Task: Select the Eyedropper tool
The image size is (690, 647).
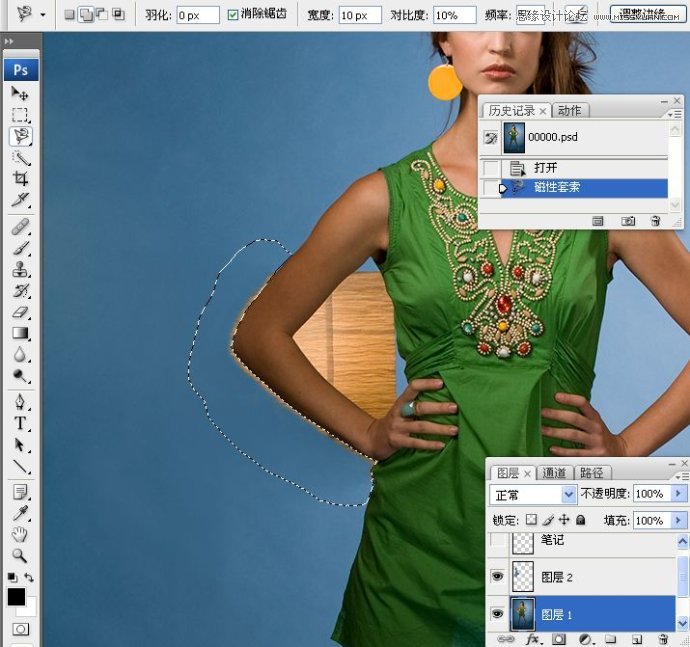Action: pos(20,513)
